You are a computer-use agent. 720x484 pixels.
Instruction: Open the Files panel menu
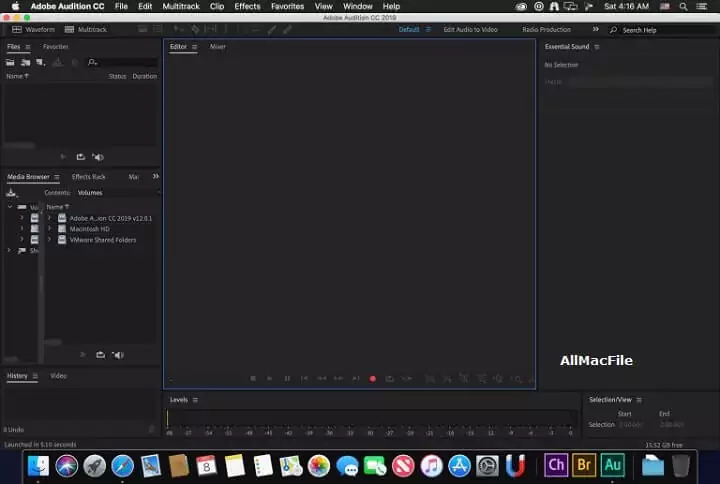28,47
